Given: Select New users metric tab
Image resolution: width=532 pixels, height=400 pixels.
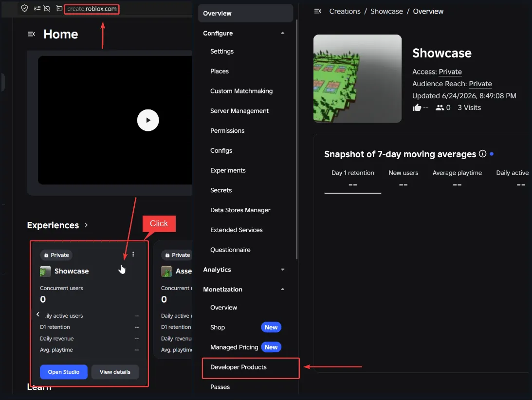Looking at the screenshot, I should 404,179.
